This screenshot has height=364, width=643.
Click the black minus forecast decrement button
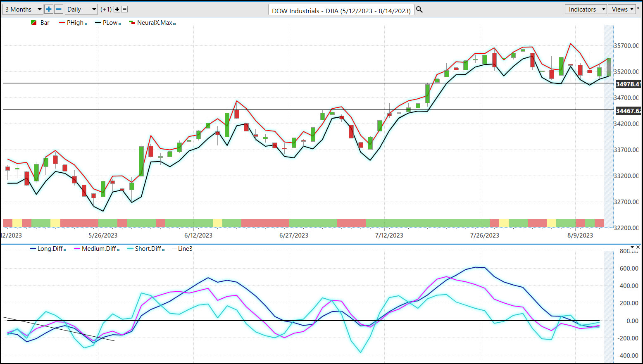tap(124, 9)
